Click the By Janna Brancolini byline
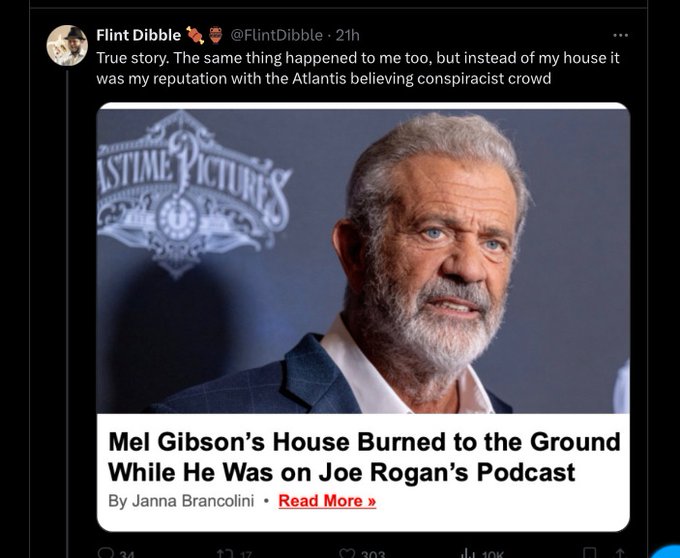 click(x=184, y=501)
